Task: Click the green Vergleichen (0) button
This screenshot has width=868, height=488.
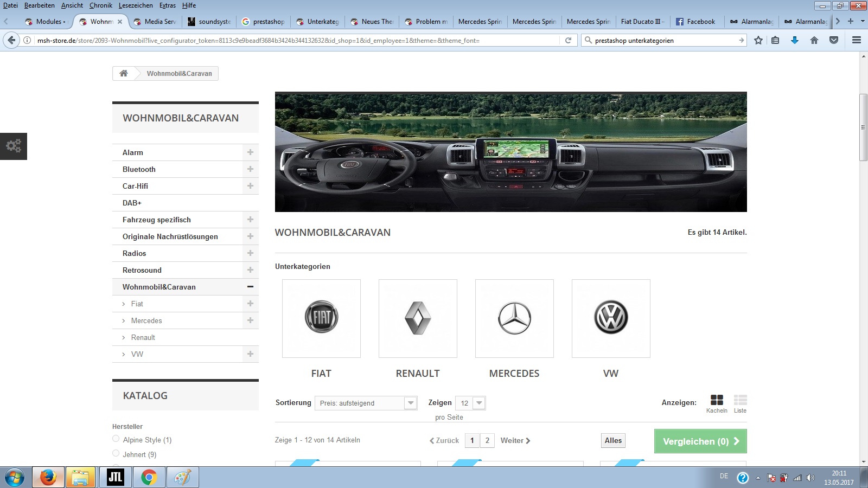Action: 700,441
